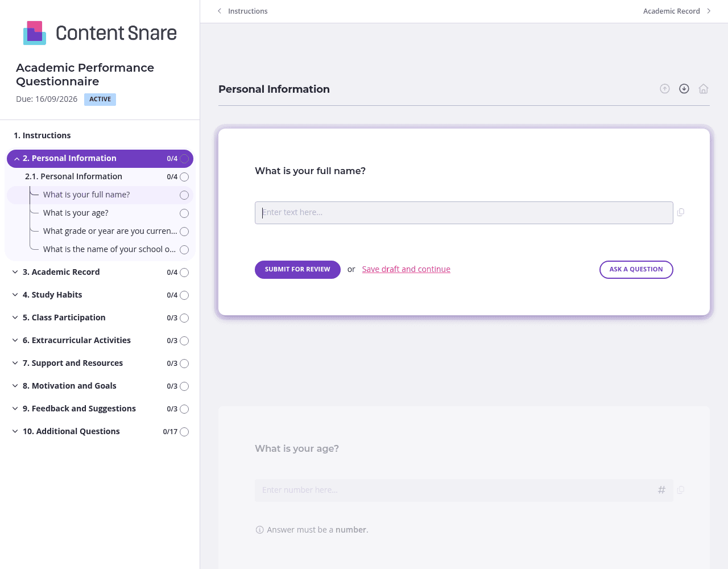Toggle completion circle for Study Habits
728x569 pixels.
click(184, 295)
